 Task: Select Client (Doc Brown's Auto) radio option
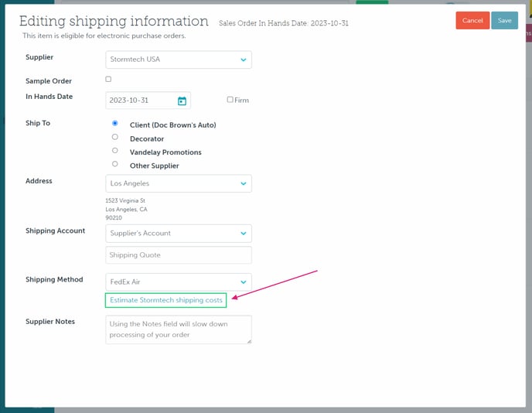pos(115,123)
